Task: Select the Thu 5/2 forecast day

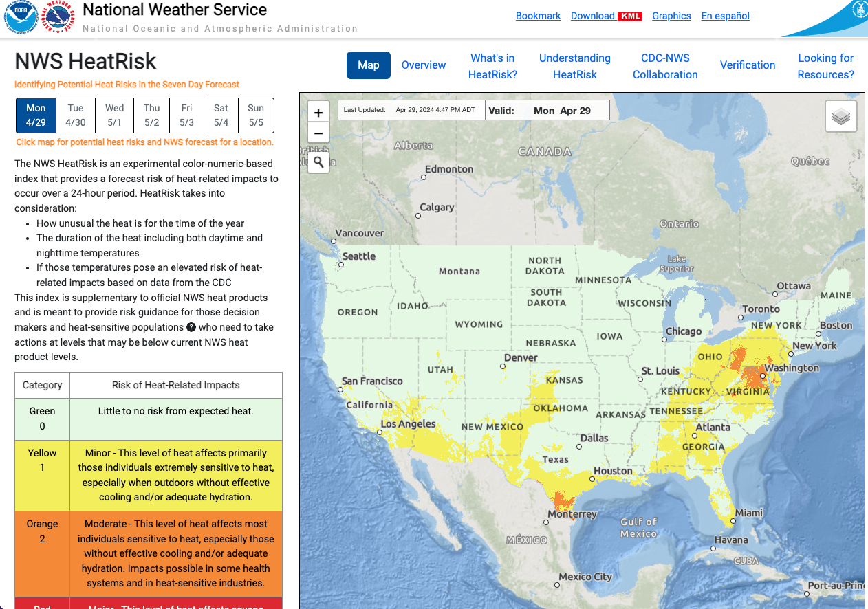Action: [152, 115]
